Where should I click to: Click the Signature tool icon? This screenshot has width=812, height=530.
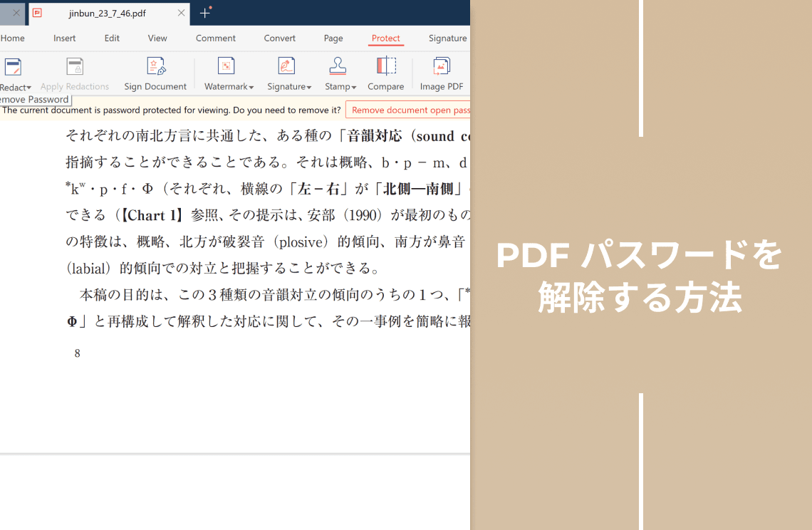click(286, 67)
